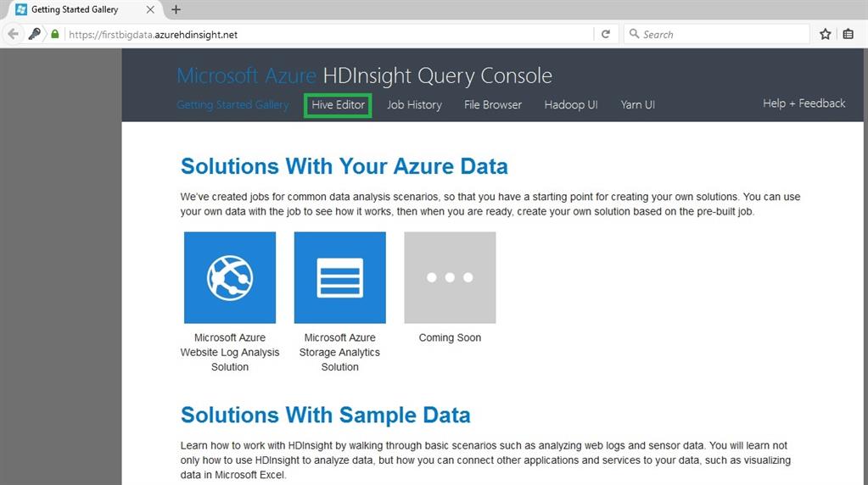Screen dimensions: 868x485
Task: Open the Storage Analytics Solution tile
Action: pyautogui.click(x=339, y=277)
